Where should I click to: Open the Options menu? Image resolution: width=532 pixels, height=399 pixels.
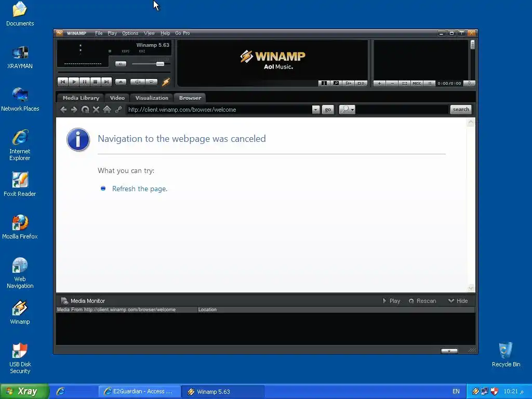pyautogui.click(x=130, y=33)
